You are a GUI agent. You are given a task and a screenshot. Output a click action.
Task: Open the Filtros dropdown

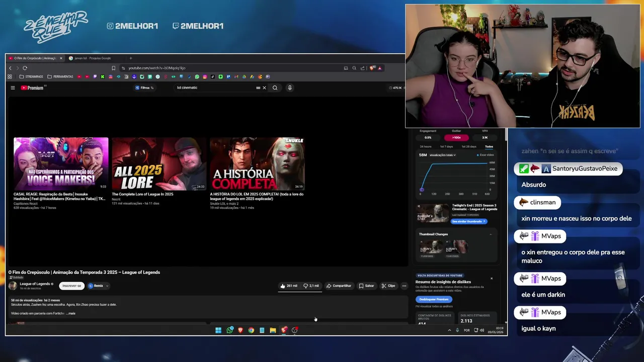144,87
